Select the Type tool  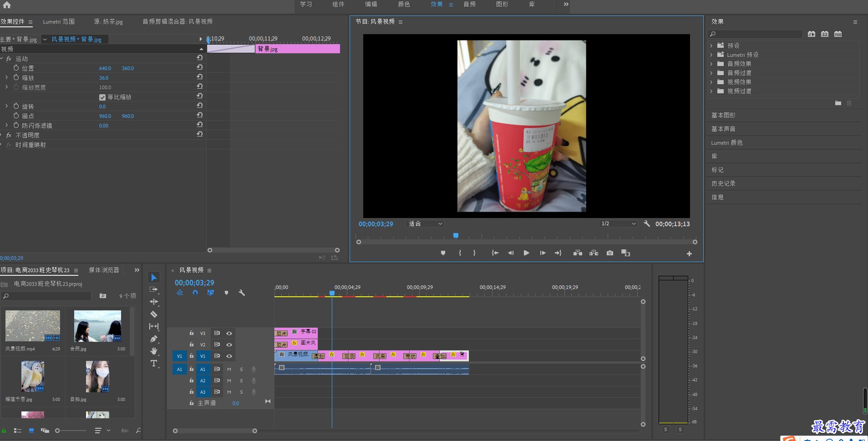[x=154, y=363]
